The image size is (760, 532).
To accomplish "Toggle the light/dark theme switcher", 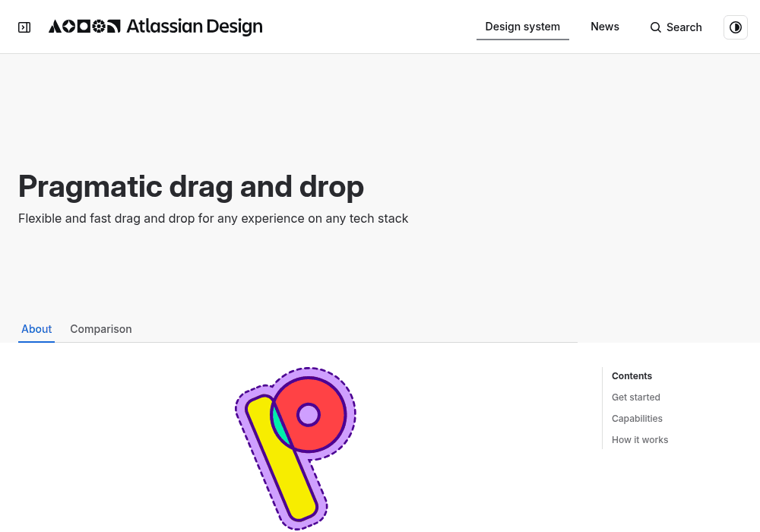I will 735,27.
